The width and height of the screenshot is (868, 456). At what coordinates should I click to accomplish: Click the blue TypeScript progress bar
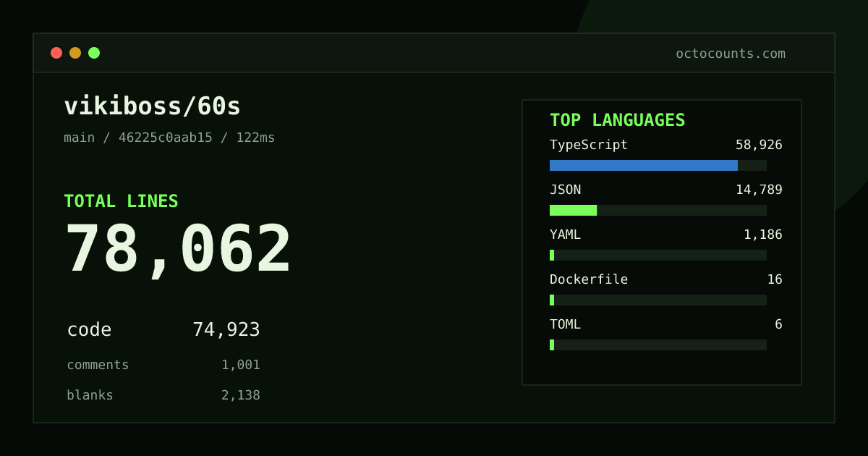tap(644, 165)
